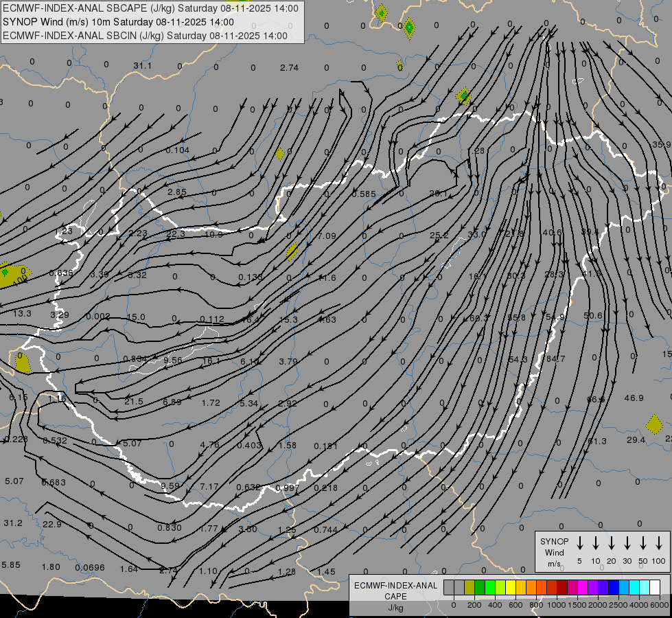Click the SYNOP legend arrow for 5 m/s
Screen dimensions: 672x618
[580, 543]
